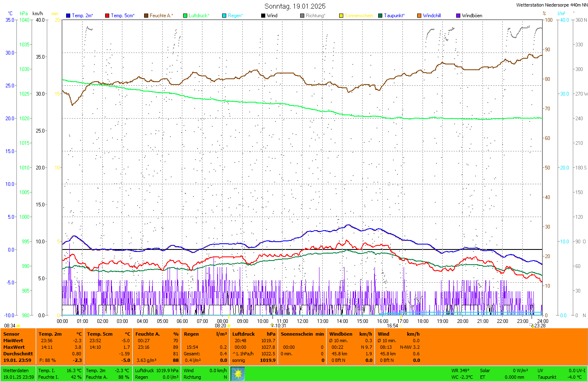
Task: Toggle the Taupunkt series legend label
Action: point(394,16)
